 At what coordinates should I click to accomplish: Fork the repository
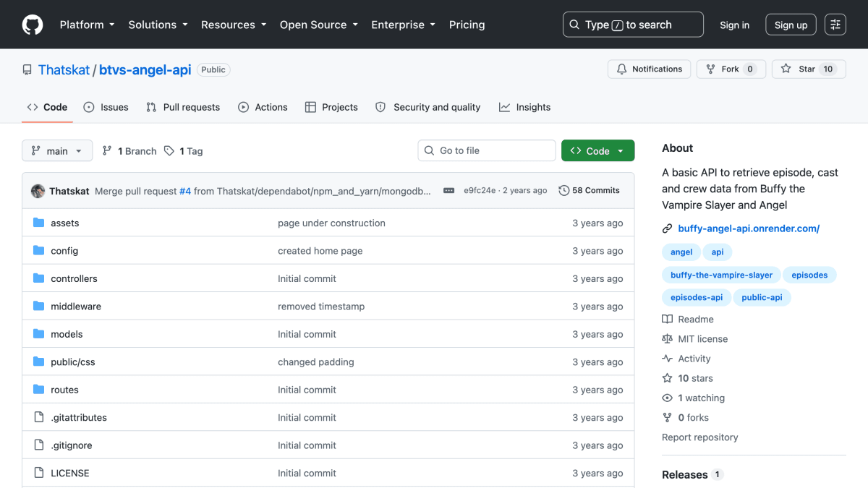pyautogui.click(x=731, y=69)
